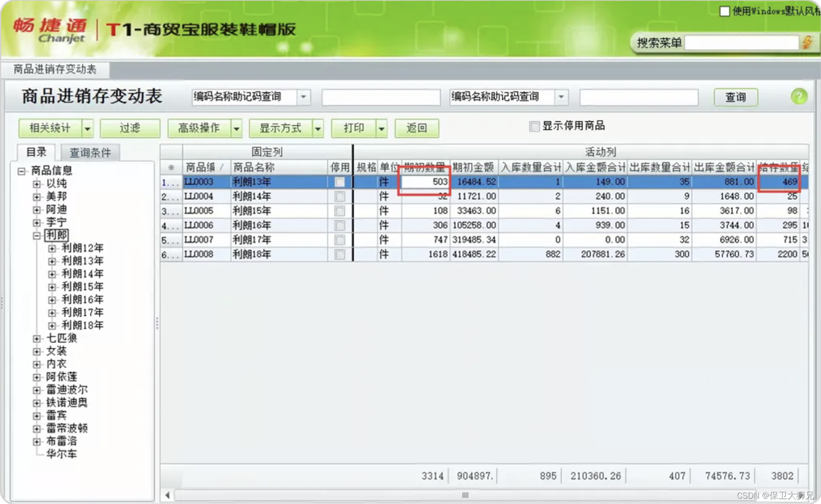Click the lightning search icon beside 搜索菜单
Viewport: 821px width, 504px height.
coord(808,43)
